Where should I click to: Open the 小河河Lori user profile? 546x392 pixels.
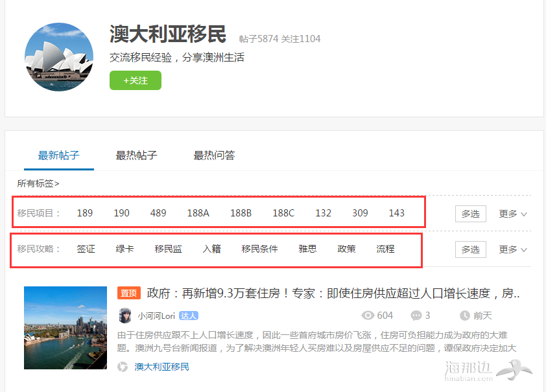(156, 316)
